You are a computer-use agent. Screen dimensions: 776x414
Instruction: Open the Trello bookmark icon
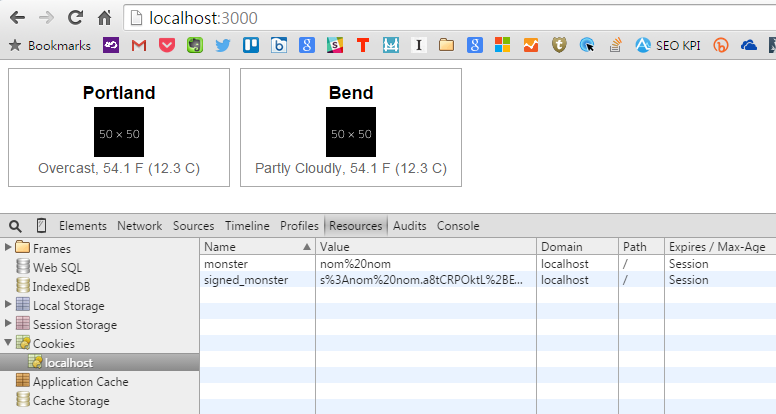(x=250, y=45)
